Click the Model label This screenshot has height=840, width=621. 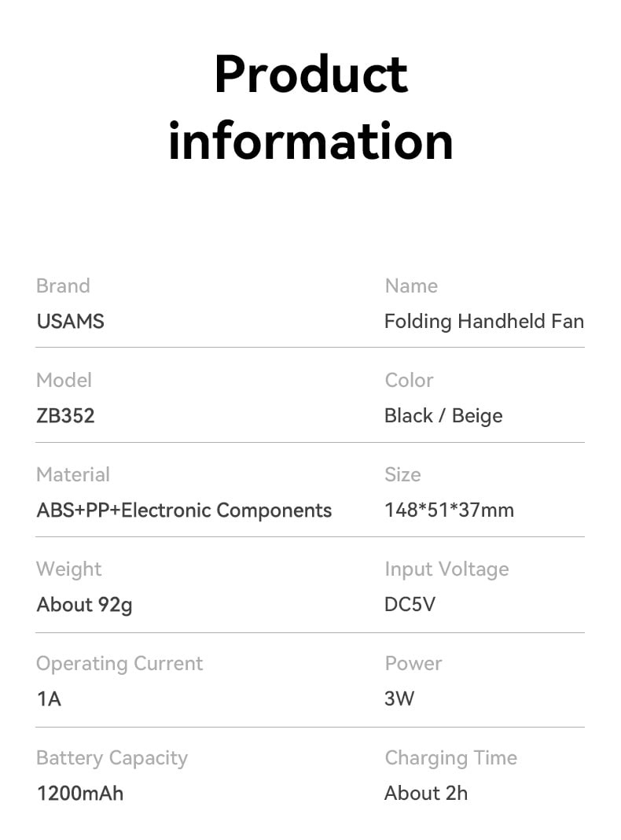(x=64, y=381)
